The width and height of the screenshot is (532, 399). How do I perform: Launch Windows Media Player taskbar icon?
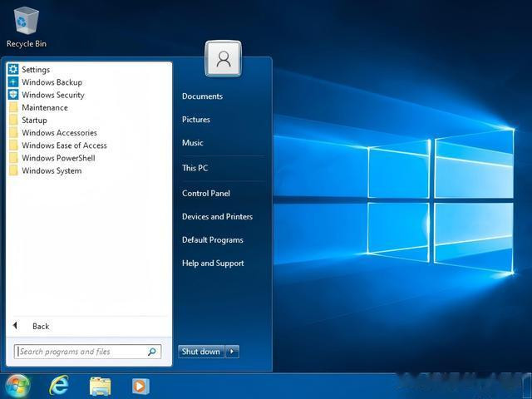[x=140, y=386]
